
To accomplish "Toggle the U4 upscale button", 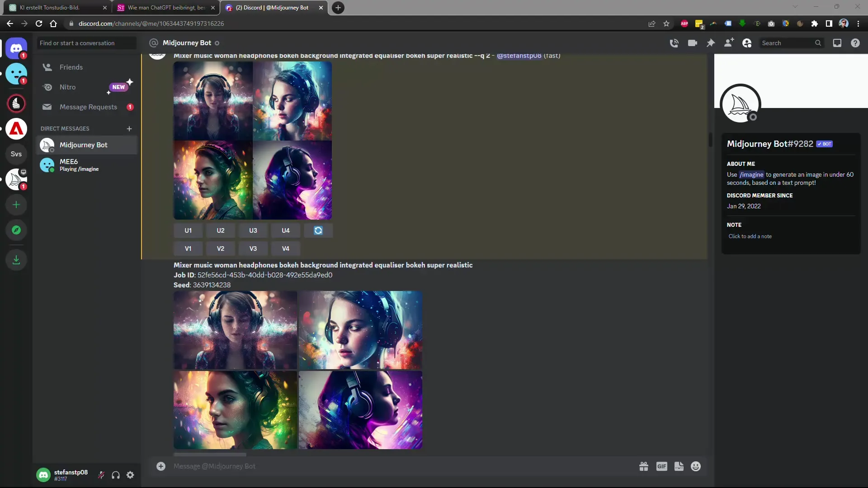I will pos(286,230).
